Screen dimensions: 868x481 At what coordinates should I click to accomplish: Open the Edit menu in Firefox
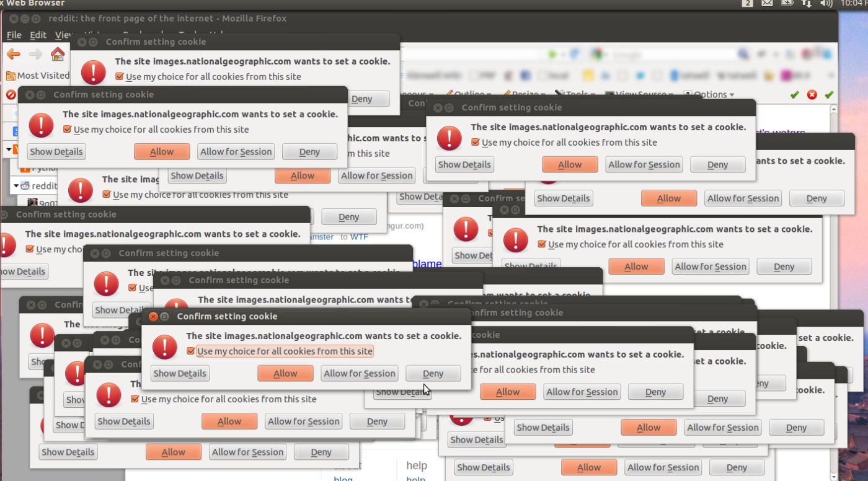pyautogui.click(x=37, y=35)
